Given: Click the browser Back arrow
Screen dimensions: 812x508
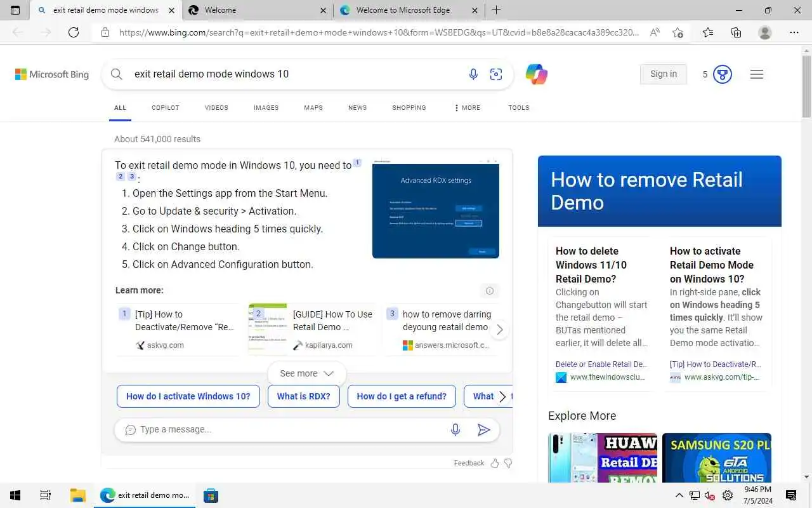Looking at the screenshot, I should tap(18, 32).
